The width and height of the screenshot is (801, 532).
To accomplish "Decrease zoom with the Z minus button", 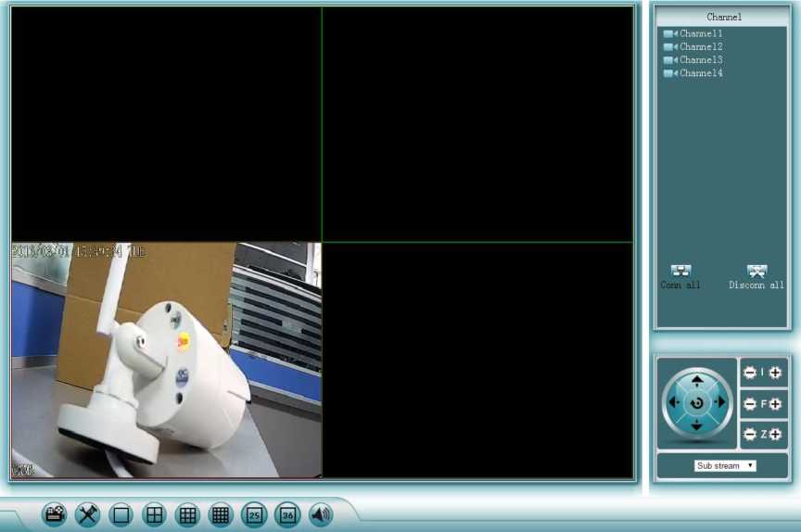I will (x=750, y=434).
